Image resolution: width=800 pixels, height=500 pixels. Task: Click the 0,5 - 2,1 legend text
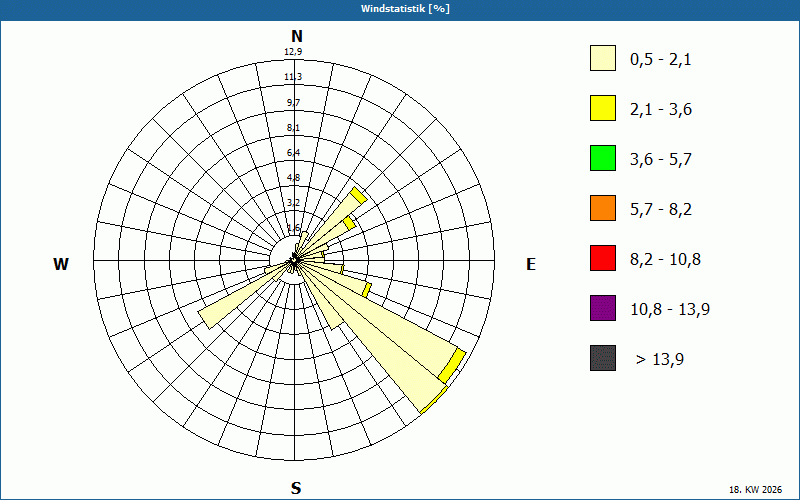click(661, 60)
